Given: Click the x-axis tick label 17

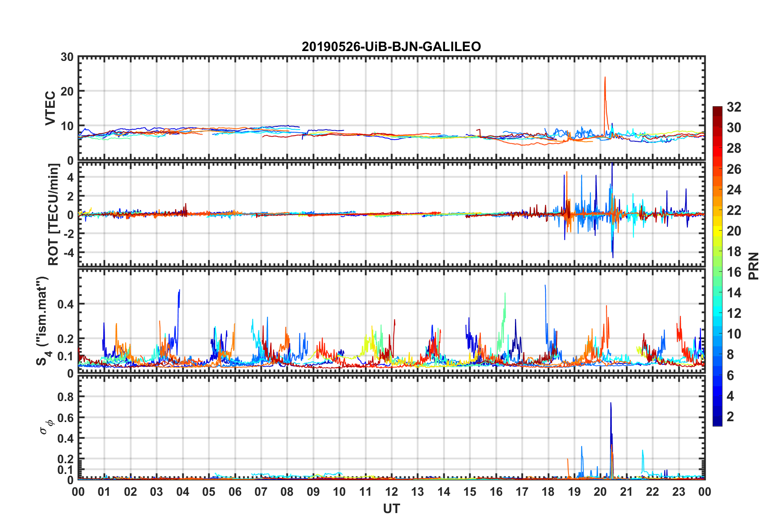Looking at the screenshot, I should click(x=522, y=492).
